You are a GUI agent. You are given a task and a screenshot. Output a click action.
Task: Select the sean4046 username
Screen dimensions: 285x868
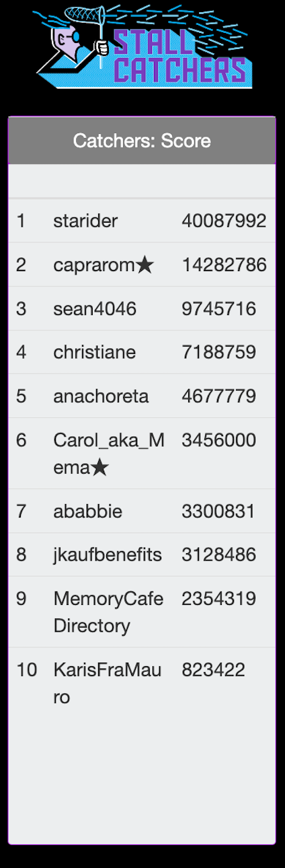(x=95, y=309)
